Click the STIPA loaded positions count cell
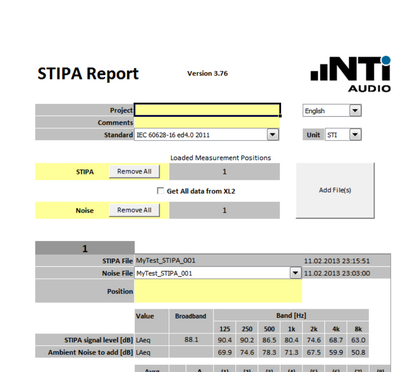The image size is (413, 372). click(x=224, y=172)
